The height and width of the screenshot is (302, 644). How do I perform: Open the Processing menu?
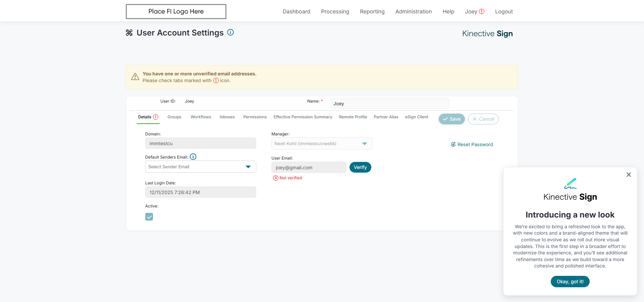(x=335, y=11)
